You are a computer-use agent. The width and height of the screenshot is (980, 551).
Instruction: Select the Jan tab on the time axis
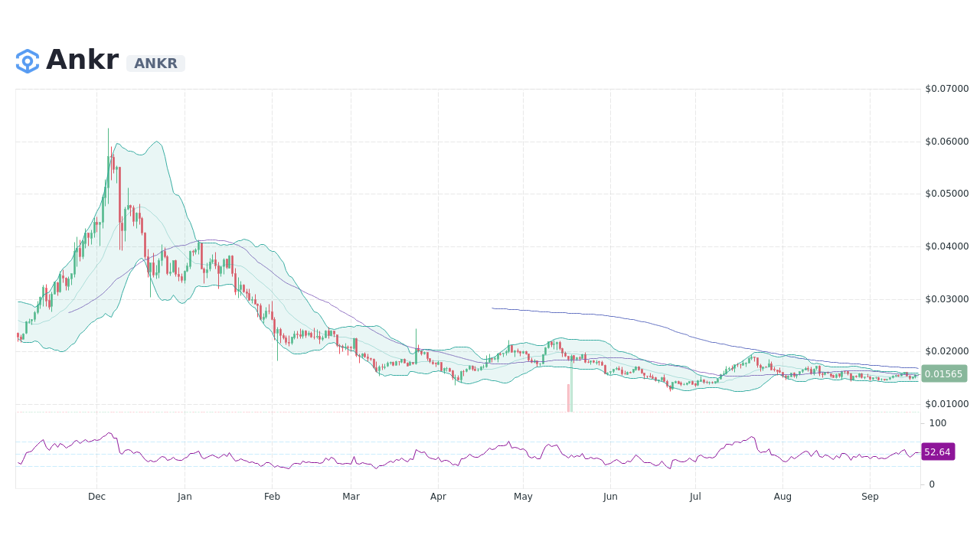184,497
